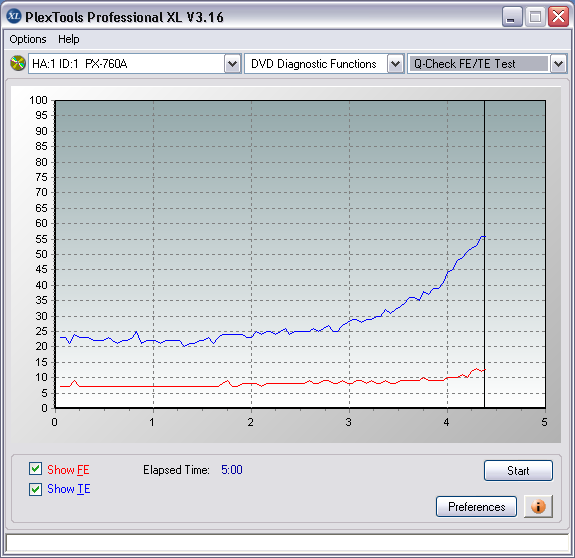Uncheck the Show FE checkbox
575x558 pixels.
click(35, 469)
